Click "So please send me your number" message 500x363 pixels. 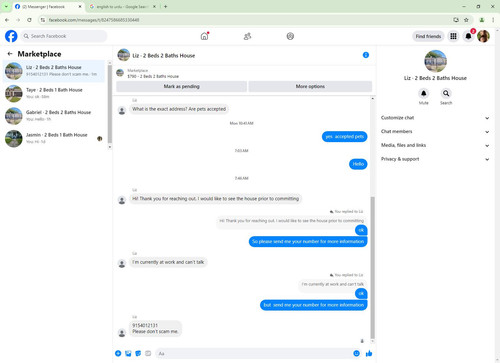308,241
